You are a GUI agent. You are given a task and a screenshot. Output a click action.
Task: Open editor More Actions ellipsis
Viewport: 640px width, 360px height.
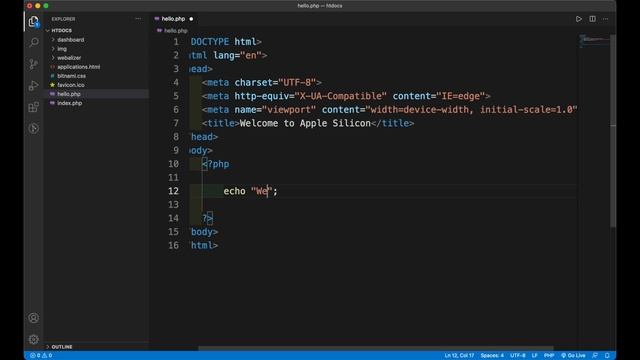[605, 19]
